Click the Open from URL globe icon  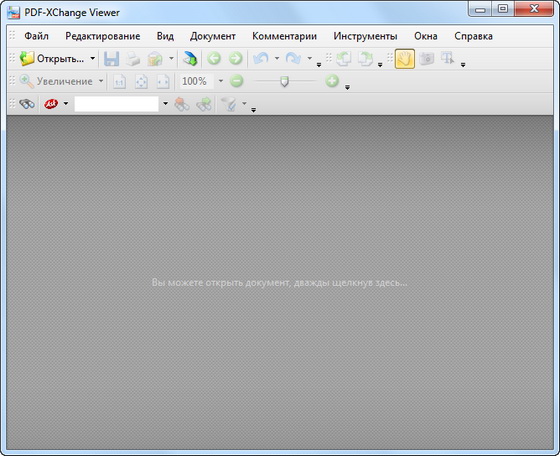point(190,59)
